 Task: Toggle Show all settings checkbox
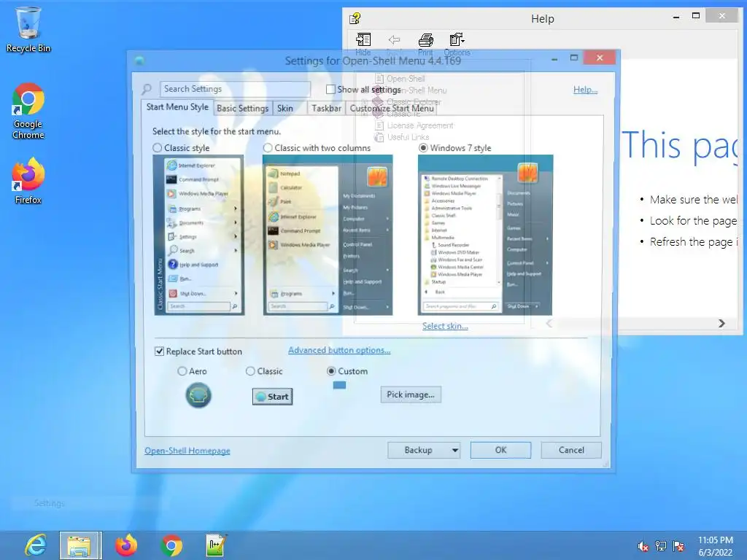click(x=330, y=90)
